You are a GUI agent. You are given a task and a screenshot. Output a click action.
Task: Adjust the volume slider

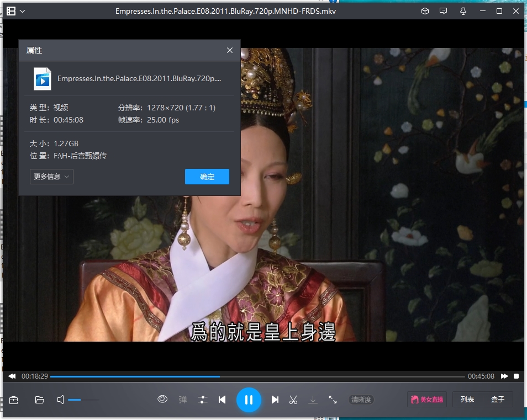[83, 400]
